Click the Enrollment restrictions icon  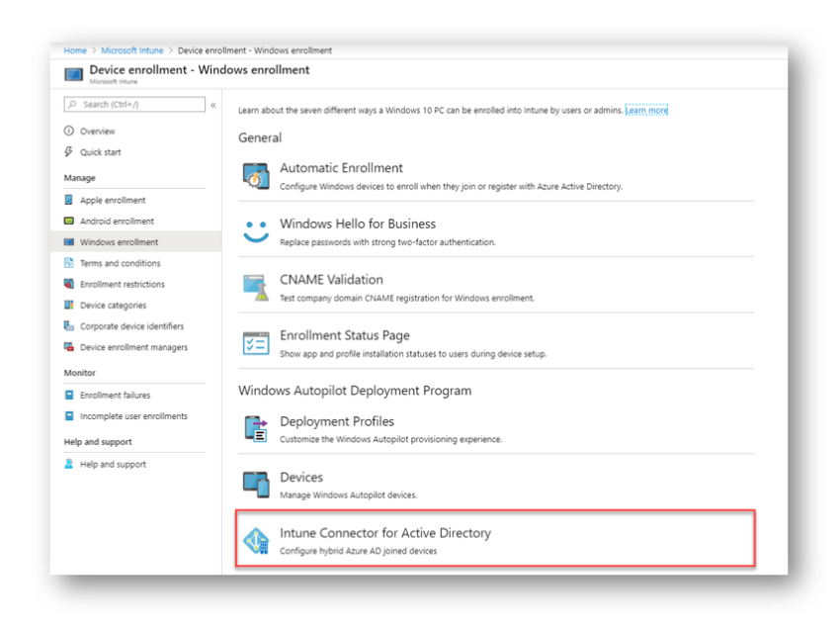click(x=69, y=284)
